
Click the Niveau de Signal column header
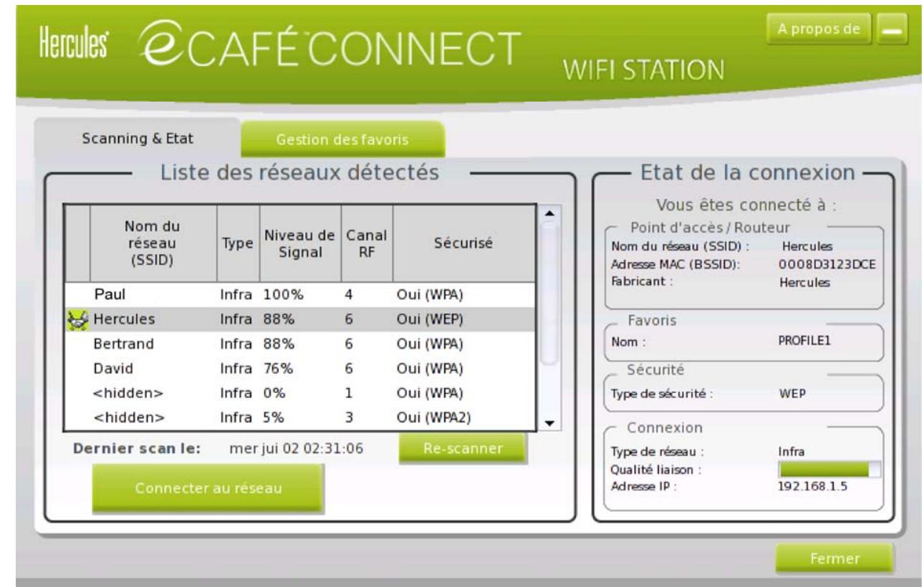pyautogui.click(x=300, y=244)
